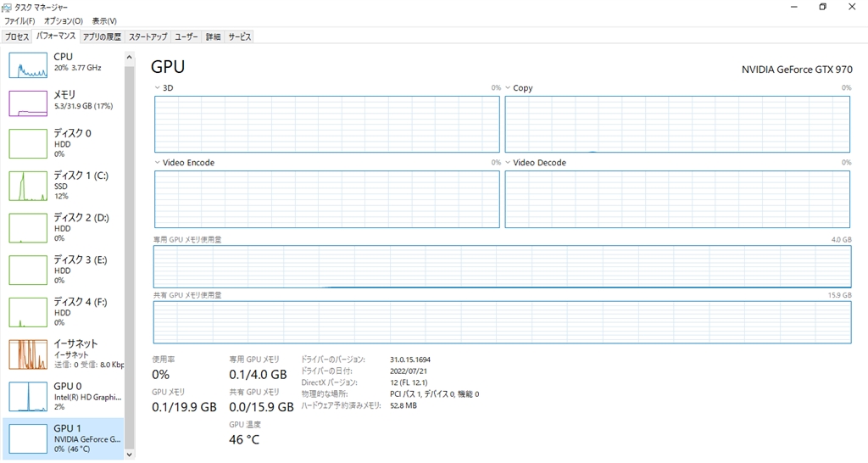The image size is (868, 463).
Task: Switch to the サービス tab
Action: pos(240,37)
